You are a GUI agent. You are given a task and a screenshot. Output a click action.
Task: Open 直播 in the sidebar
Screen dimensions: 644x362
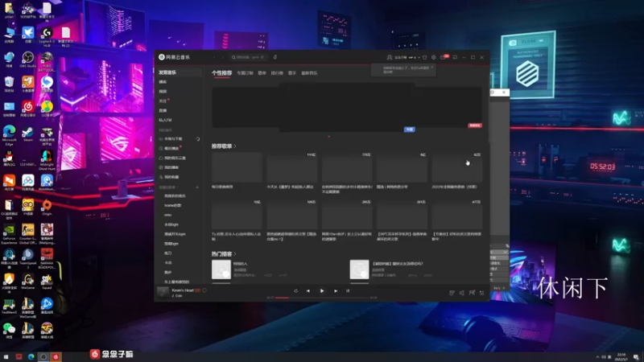[x=163, y=110]
